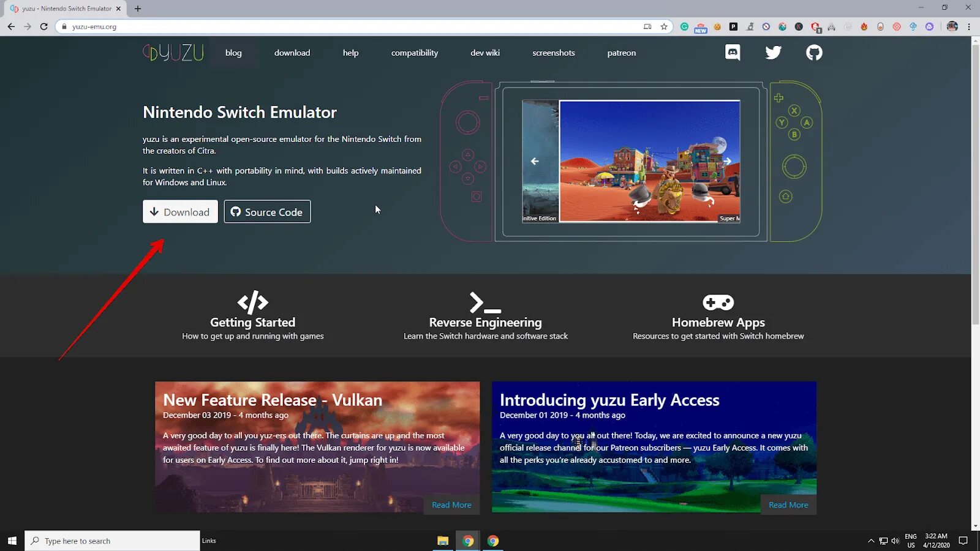The image size is (980, 551).
Task: Click the Reverse Engineering terminal prompt icon
Action: coord(485,302)
